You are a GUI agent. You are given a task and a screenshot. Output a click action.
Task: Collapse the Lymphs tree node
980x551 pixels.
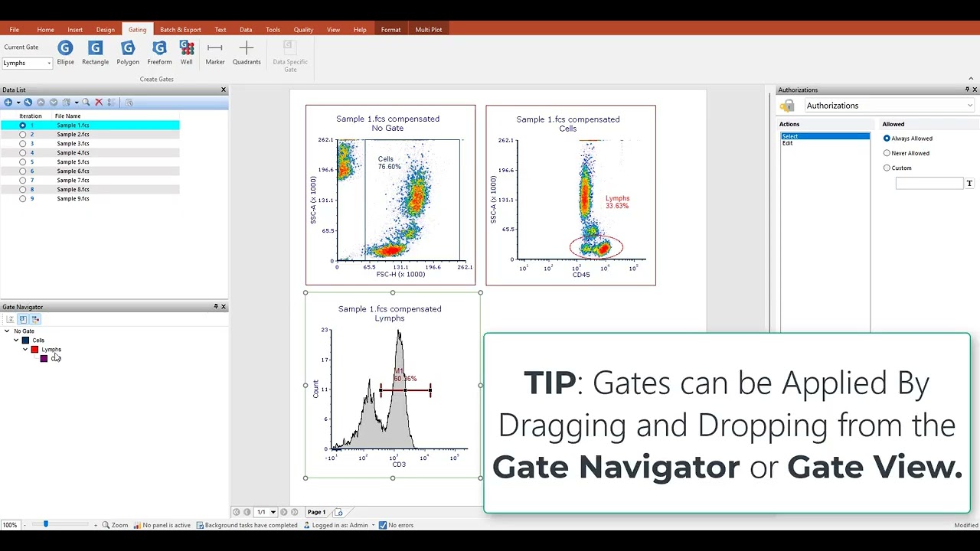25,350
